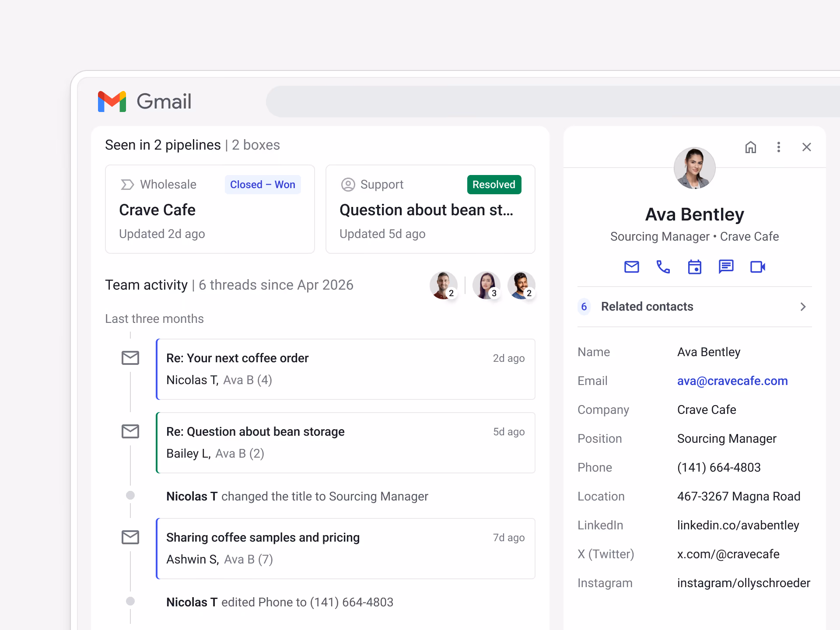
Task: Open thread Sharing coffee samples and pricing
Action: coord(346,549)
